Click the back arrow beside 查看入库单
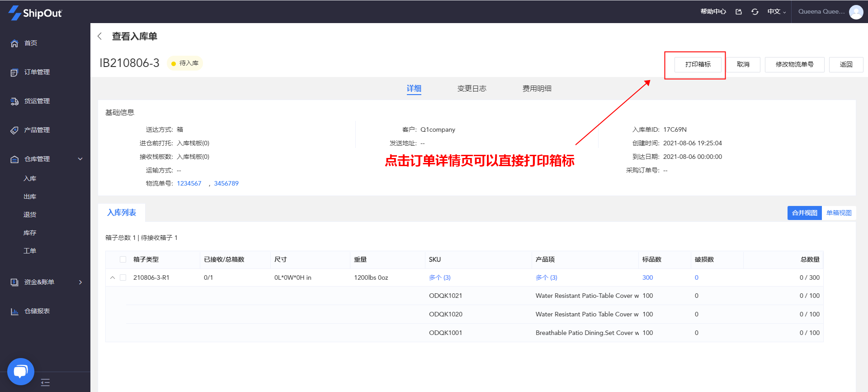 100,36
